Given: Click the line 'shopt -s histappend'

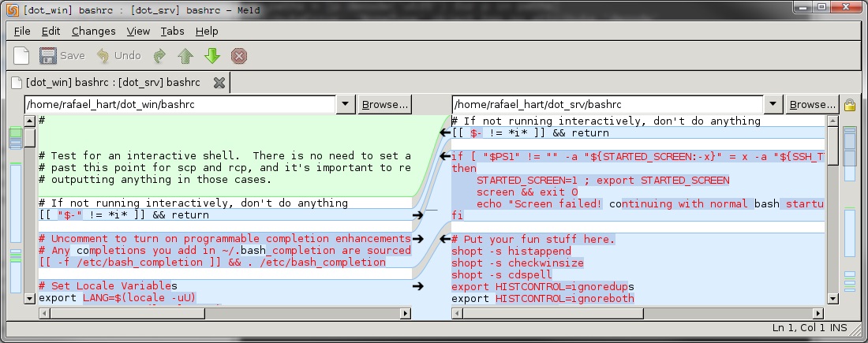Looking at the screenshot, I should click(x=511, y=252).
